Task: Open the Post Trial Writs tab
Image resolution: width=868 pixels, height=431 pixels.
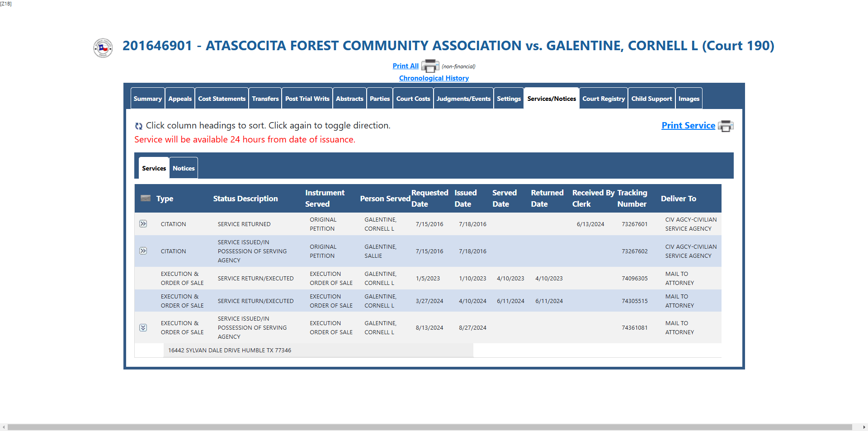Action: pos(307,99)
